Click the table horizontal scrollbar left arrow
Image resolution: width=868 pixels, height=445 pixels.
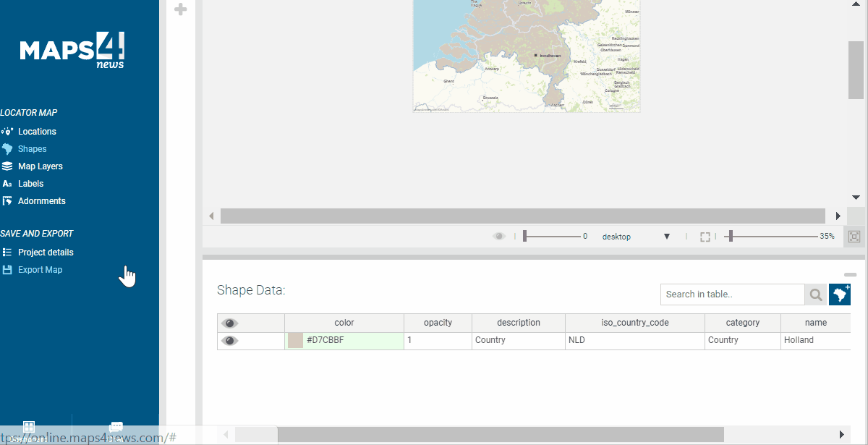226,434
